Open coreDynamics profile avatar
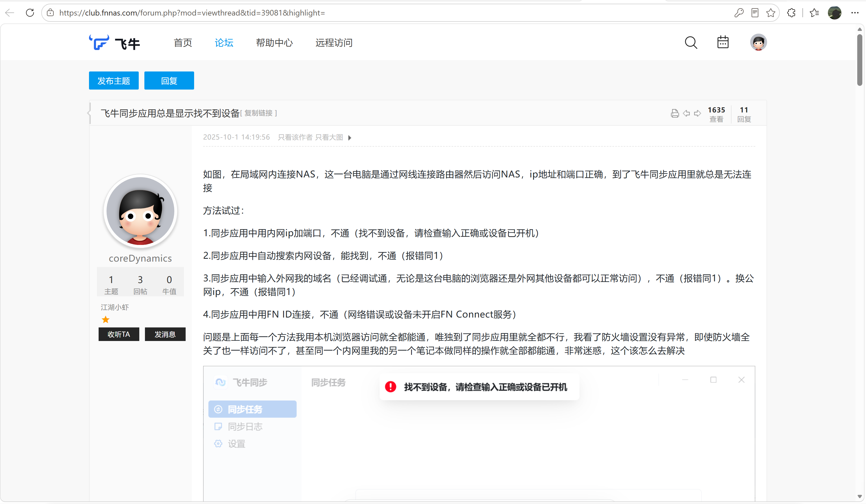The image size is (866, 504). point(140,211)
